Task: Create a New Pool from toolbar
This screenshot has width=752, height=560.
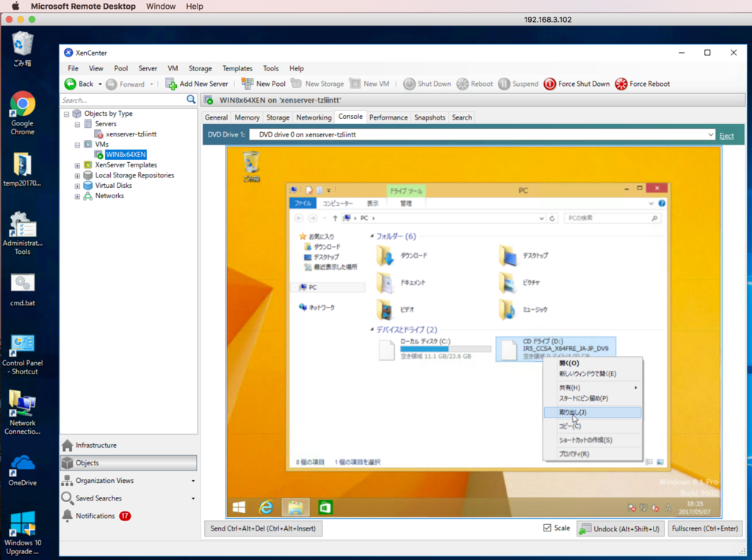Action: [x=264, y=84]
